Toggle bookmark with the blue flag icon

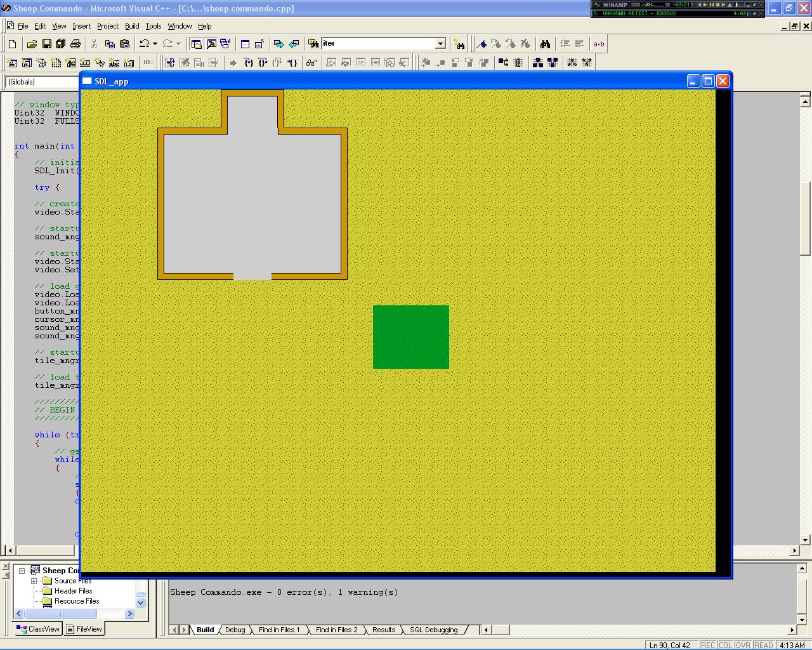pos(482,44)
